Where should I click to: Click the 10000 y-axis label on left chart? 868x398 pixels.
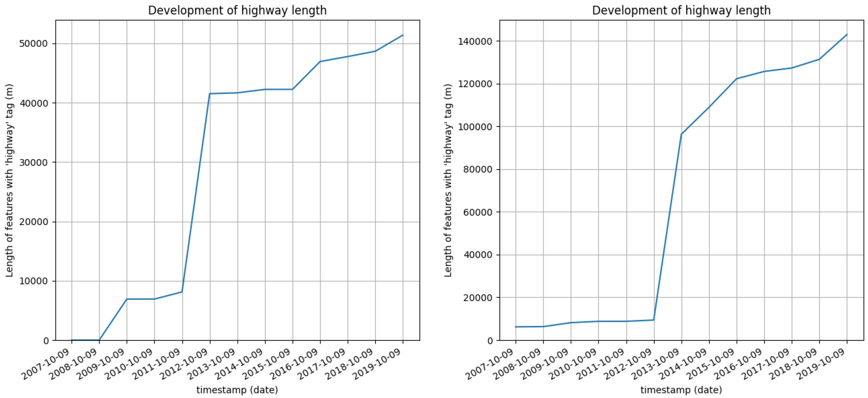pyautogui.click(x=34, y=281)
